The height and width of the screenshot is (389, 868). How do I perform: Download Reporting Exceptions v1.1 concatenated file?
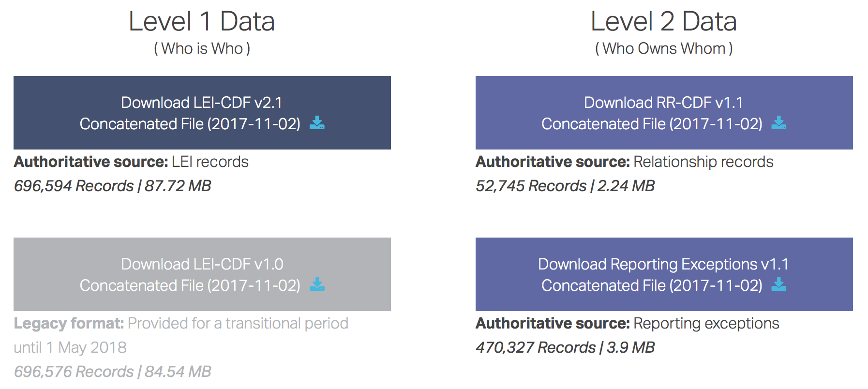tap(664, 274)
